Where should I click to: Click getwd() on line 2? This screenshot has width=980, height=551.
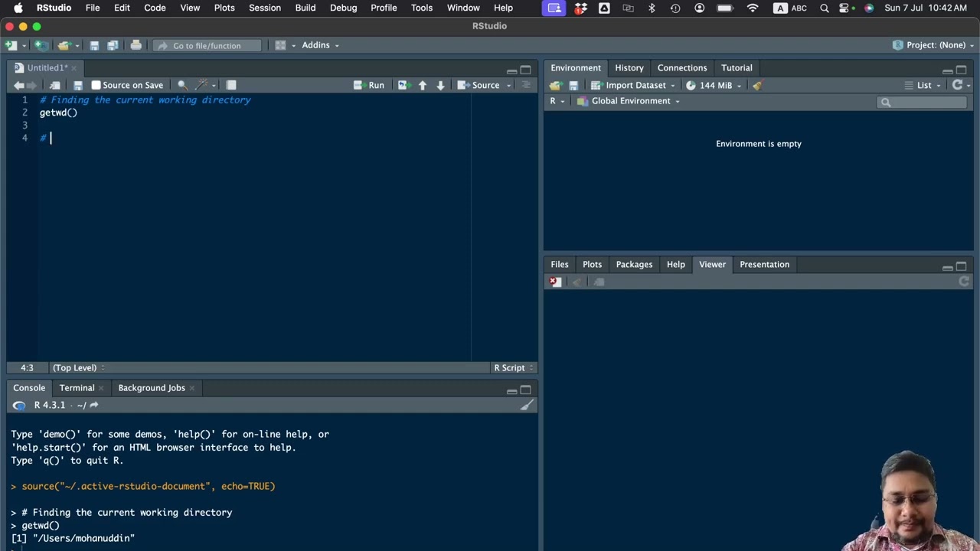pyautogui.click(x=58, y=112)
